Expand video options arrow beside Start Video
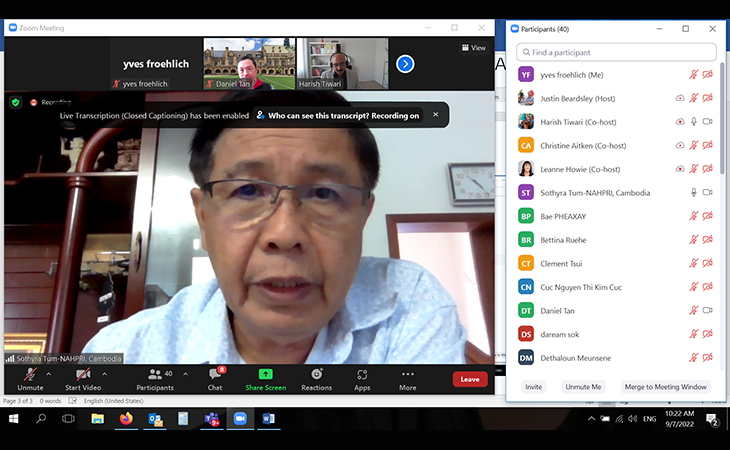Image resolution: width=730 pixels, height=450 pixels. coord(104,374)
